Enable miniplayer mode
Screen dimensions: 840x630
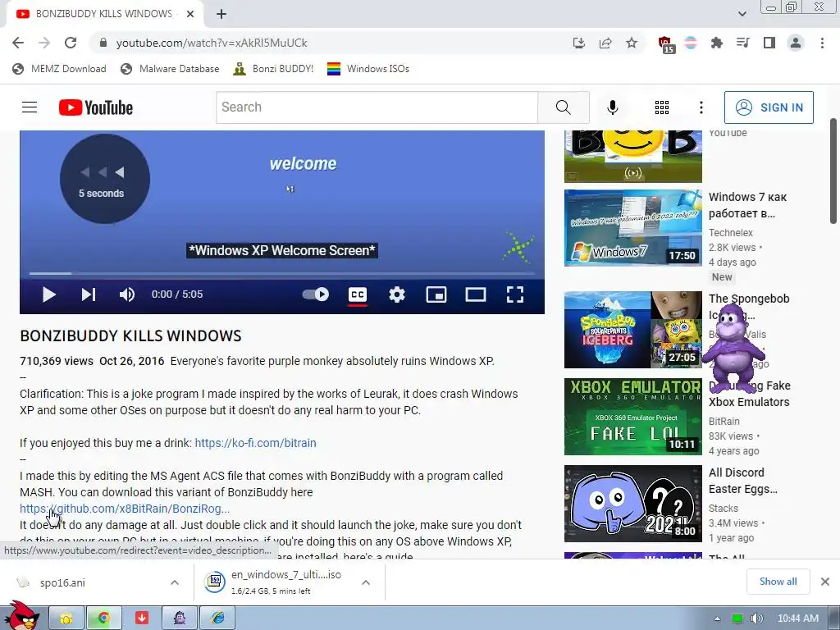tap(436, 294)
